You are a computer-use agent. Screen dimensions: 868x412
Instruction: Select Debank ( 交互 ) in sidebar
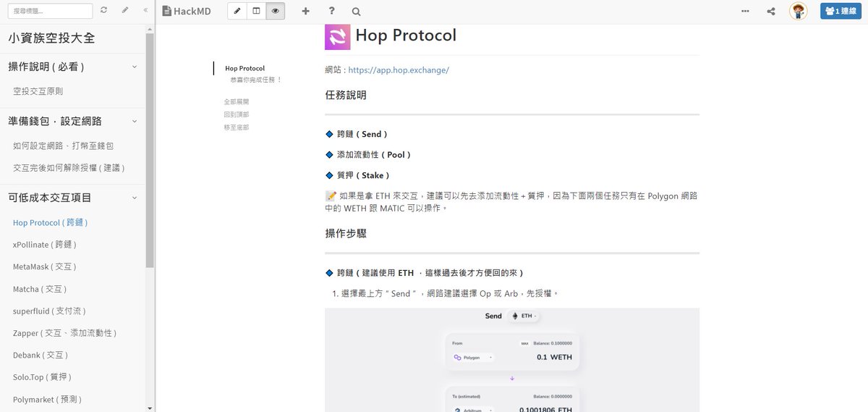[41, 355]
